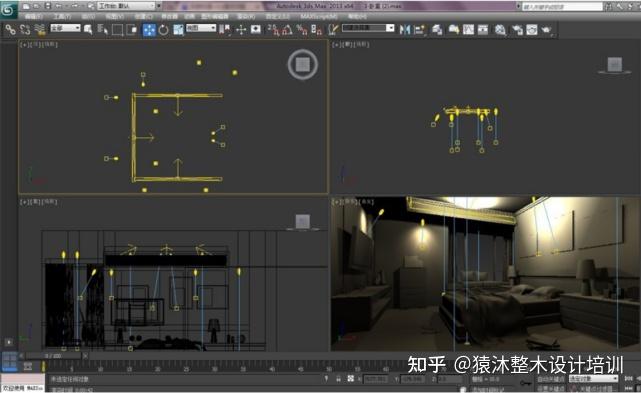This screenshot has height=393, width=641.
Task: Click the ViewCube in left viewport
Action: (303, 222)
